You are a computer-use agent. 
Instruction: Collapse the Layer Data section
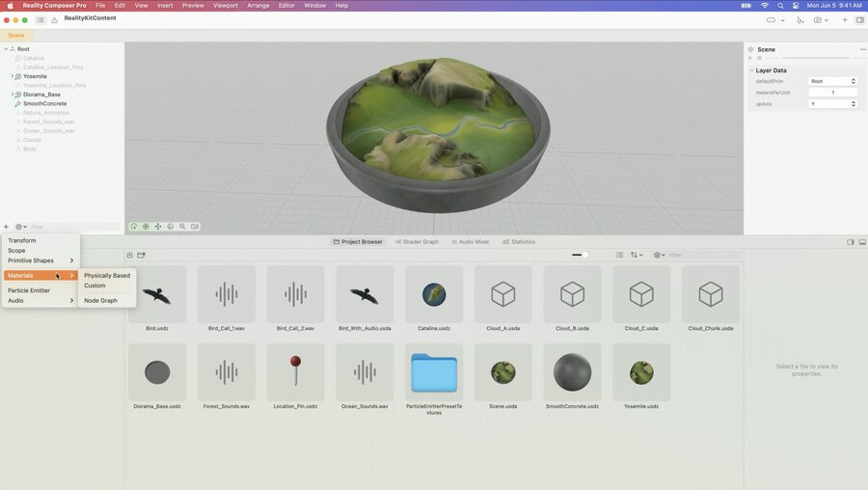751,70
